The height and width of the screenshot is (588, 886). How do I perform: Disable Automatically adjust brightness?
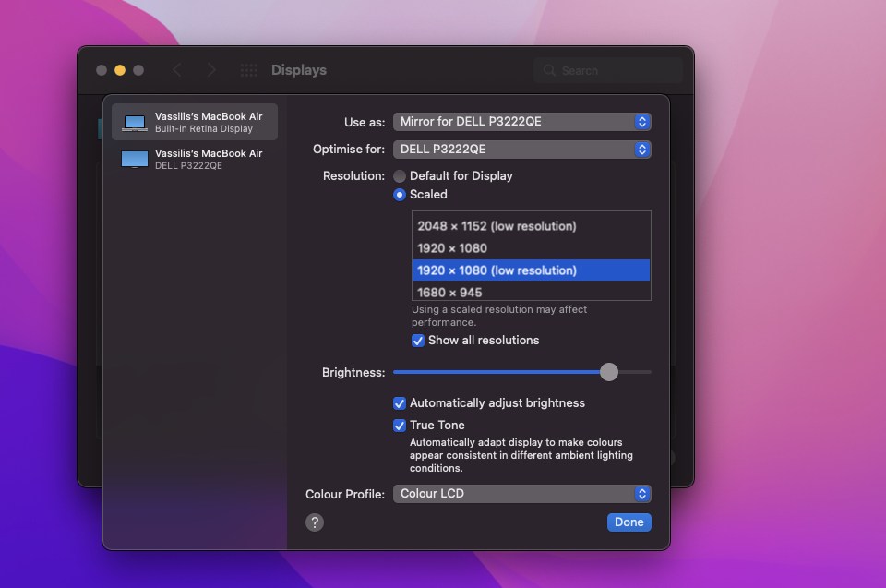pyautogui.click(x=400, y=403)
